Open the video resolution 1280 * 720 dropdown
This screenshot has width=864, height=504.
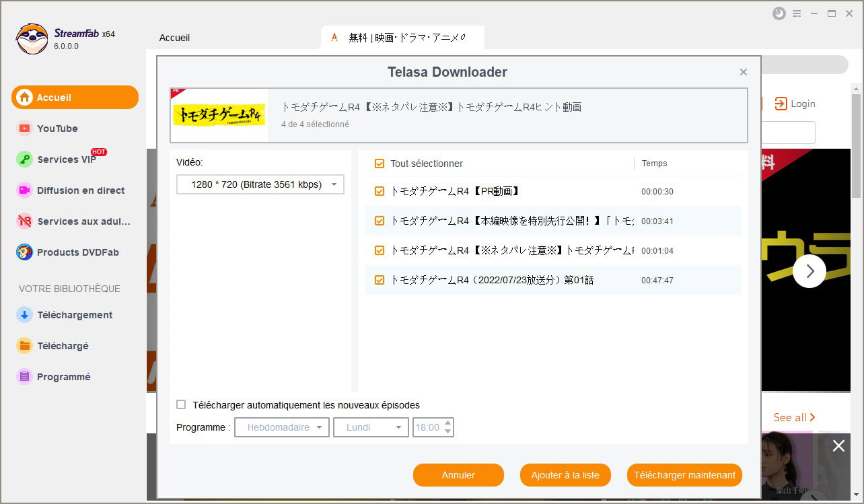[260, 184]
